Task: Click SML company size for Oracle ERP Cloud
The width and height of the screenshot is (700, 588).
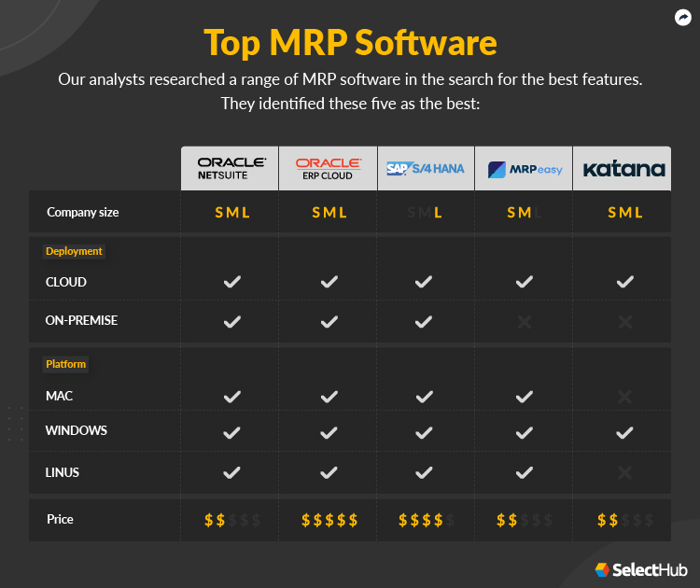Action: pyautogui.click(x=329, y=213)
